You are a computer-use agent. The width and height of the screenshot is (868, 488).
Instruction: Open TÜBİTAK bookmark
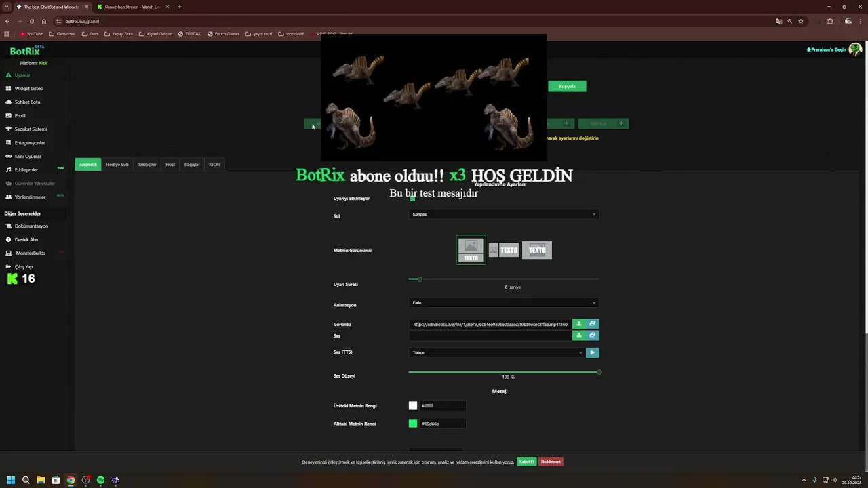tap(189, 34)
